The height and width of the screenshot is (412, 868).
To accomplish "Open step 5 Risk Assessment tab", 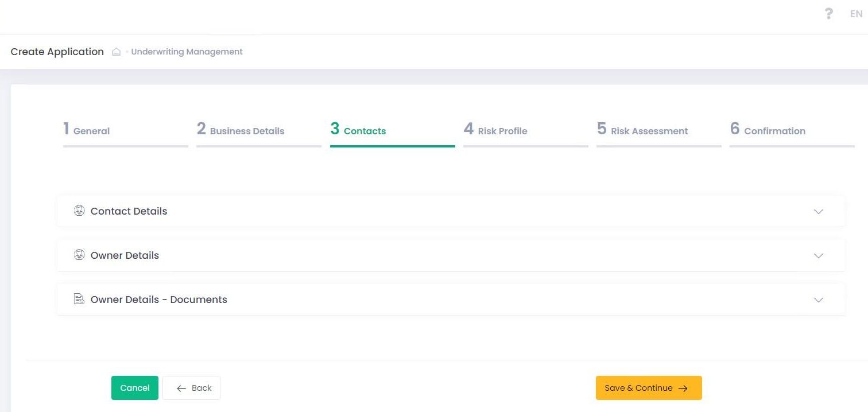I will click(642, 130).
